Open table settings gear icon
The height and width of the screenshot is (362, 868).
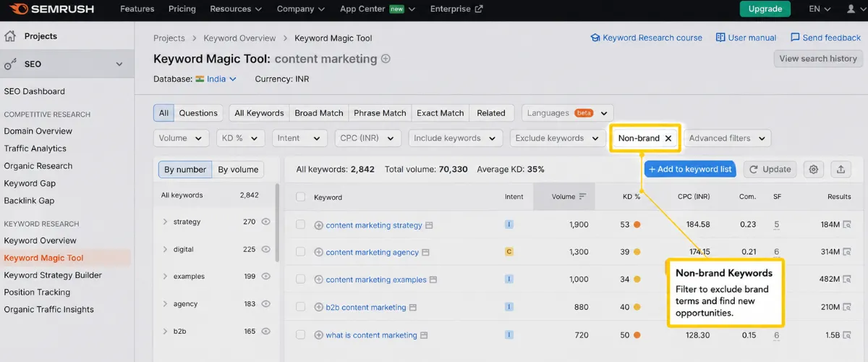pyautogui.click(x=814, y=169)
